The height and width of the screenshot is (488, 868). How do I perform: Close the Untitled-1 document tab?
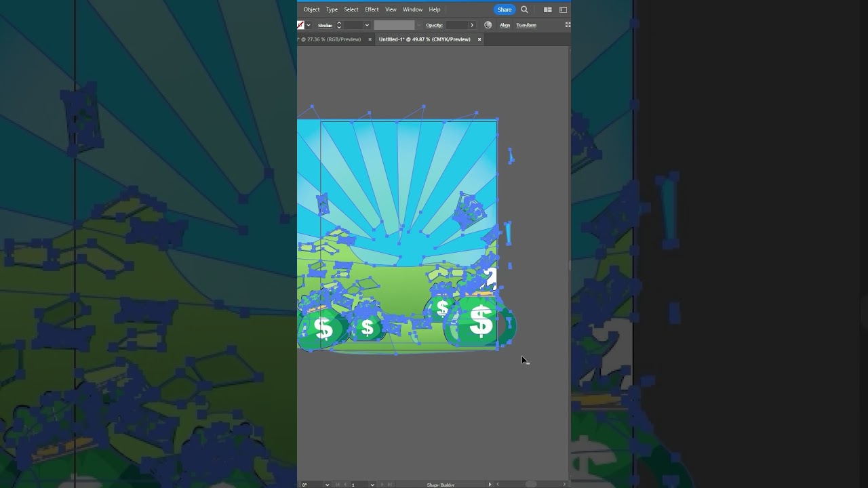pyautogui.click(x=479, y=39)
